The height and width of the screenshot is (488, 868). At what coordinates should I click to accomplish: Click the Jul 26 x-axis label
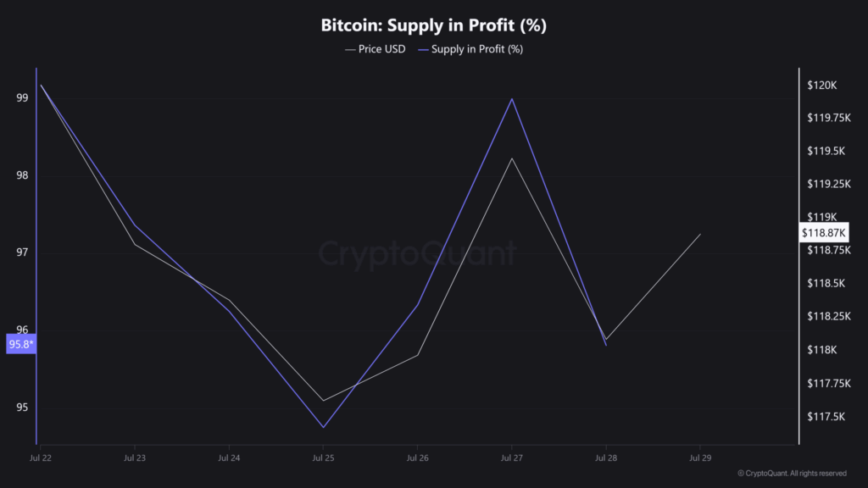click(417, 457)
